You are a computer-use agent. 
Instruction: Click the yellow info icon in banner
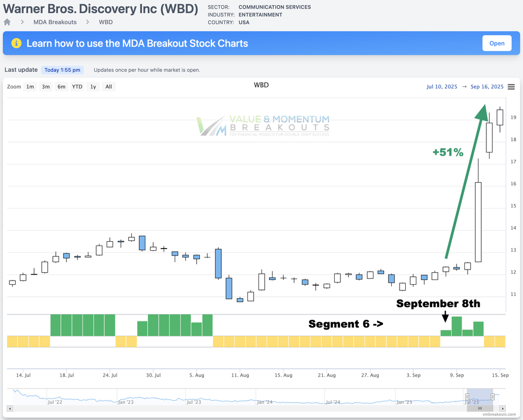[x=16, y=43]
